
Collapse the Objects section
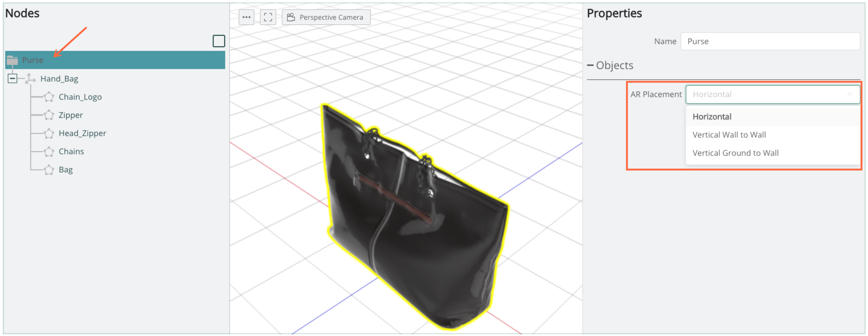(x=590, y=65)
